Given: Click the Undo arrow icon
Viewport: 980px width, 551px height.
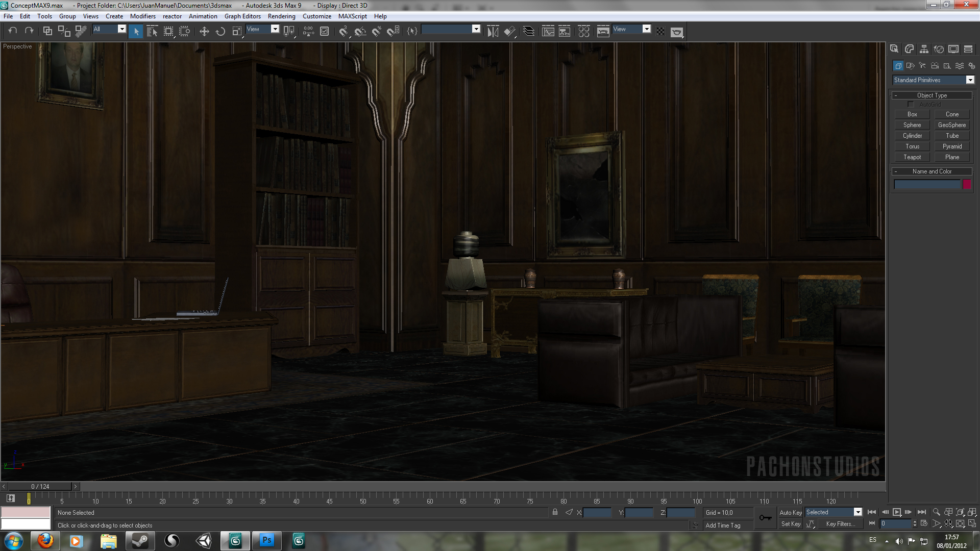Looking at the screenshot, I should (x=13, y=31).
